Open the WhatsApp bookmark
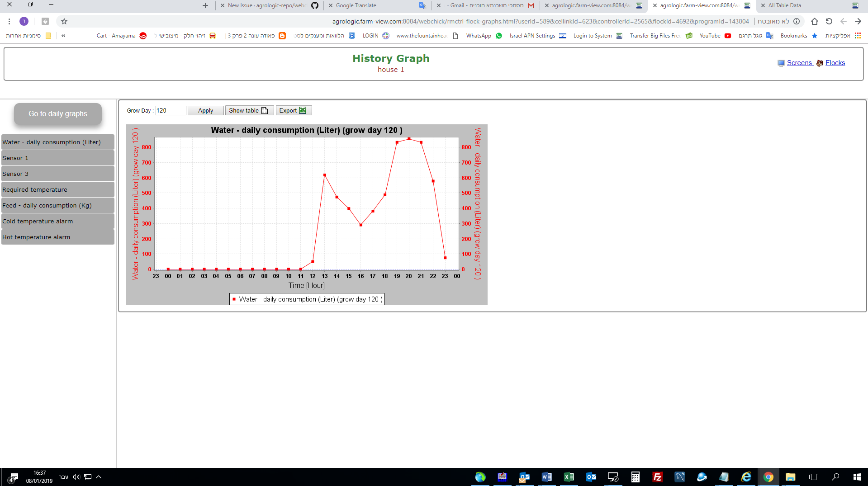The image size is (868, 486). pyautogui.click(x=484, y=36)
